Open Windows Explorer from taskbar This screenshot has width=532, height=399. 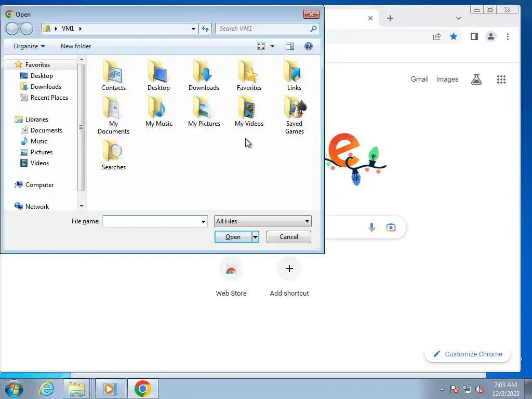click(x=76, y=389)
